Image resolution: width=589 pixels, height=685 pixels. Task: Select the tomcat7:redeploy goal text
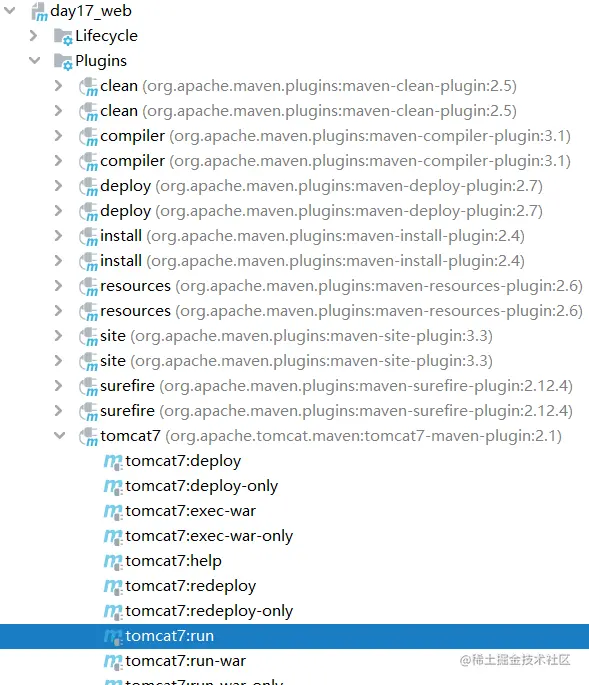[191, 586]
